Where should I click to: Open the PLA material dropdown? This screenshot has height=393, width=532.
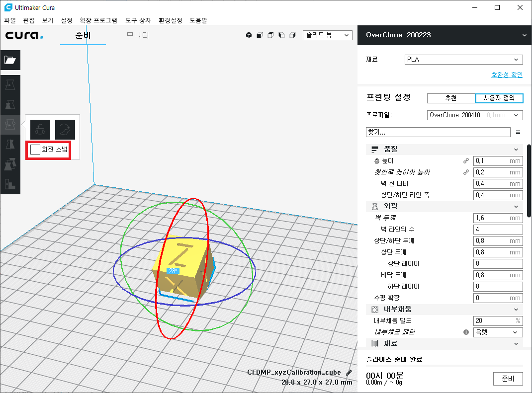(463, 59)
